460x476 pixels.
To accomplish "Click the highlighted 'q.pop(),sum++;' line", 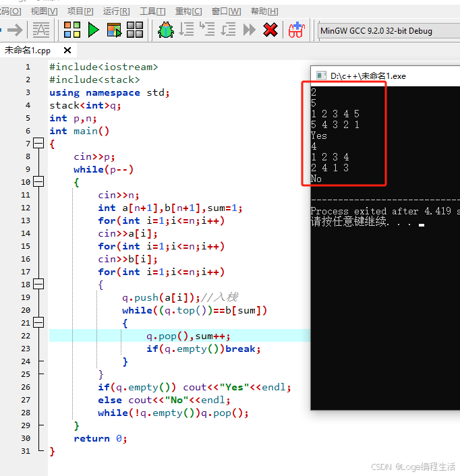I will coord(189,336).
